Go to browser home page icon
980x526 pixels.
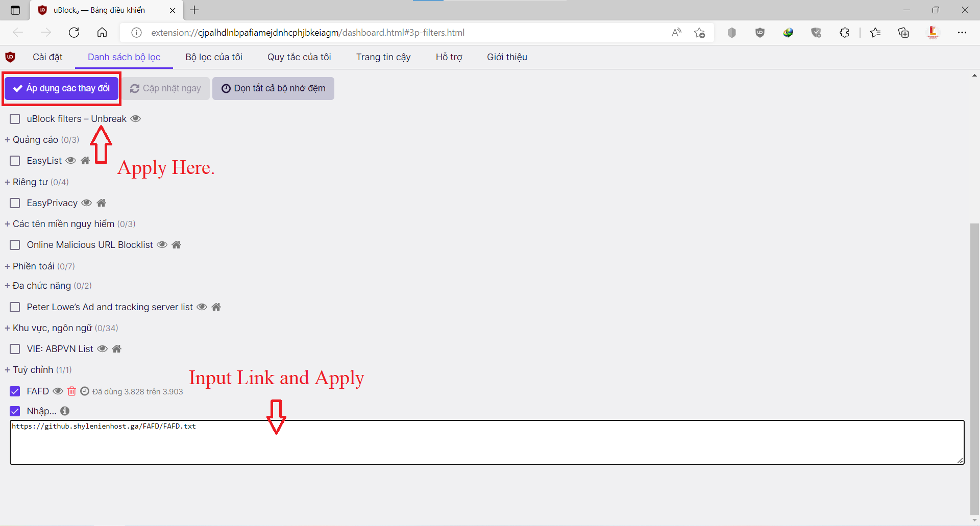(x=102, y=33)
